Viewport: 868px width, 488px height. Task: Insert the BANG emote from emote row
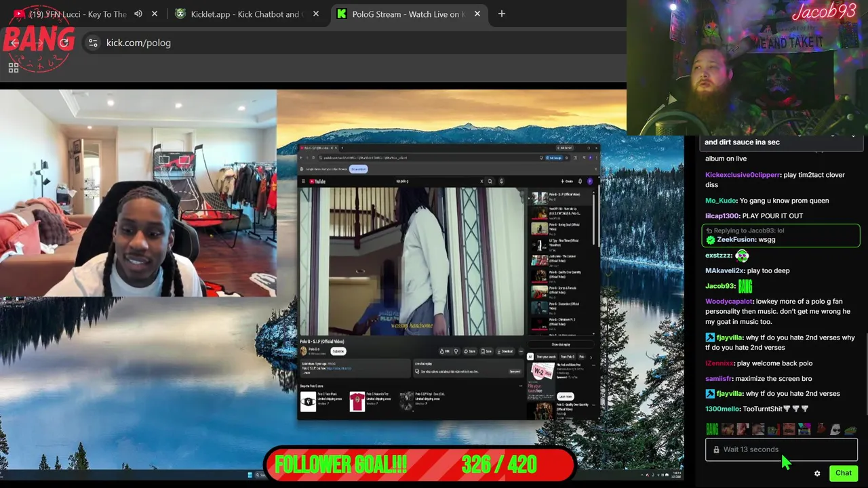coord(712,429)
